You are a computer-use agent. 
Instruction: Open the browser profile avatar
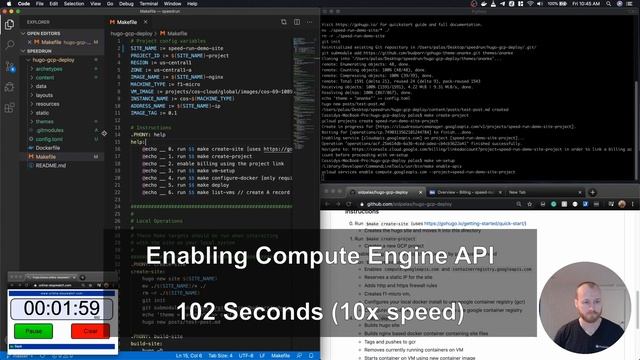[x=622, y=204]
